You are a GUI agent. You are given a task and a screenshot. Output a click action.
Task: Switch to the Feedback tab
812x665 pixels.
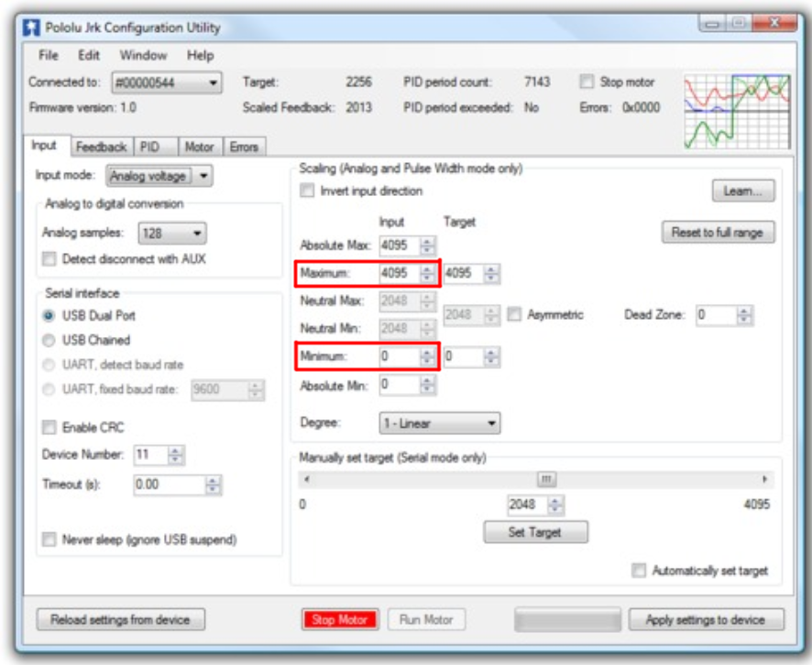pos(101,147)
